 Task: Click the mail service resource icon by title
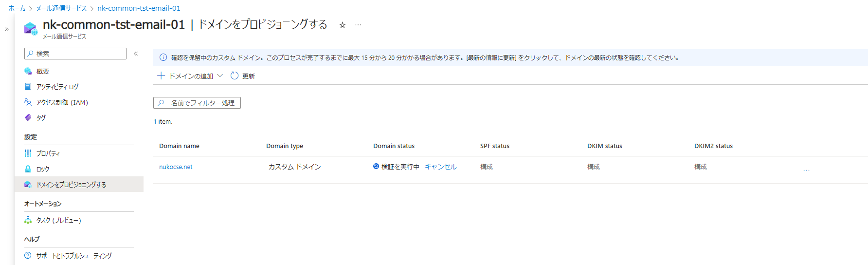pos(31,29)
